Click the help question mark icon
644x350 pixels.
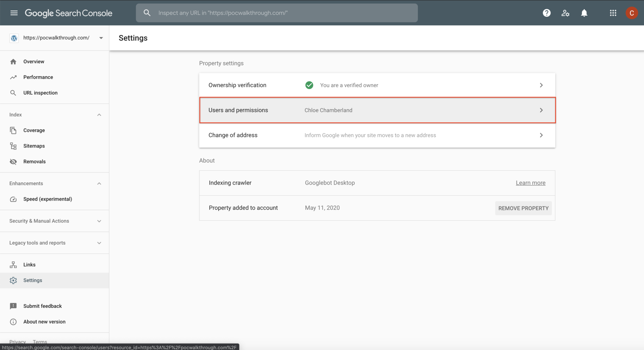click(547, 13)
